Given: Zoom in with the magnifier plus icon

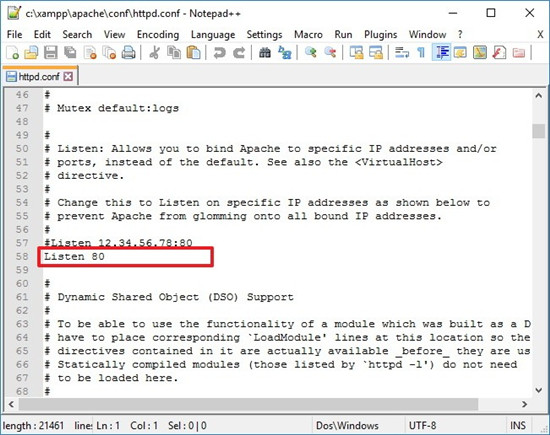Looking at the screenshot, I should tap(311, 53).
